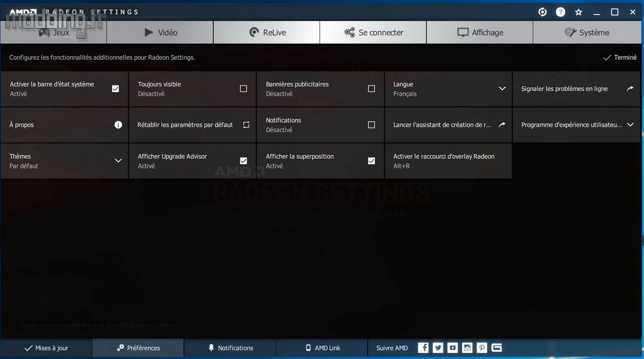The width and height of the screenshot is (644, 359).
Task: Open the YouTube social icon
Action: (x=453, y=347)
